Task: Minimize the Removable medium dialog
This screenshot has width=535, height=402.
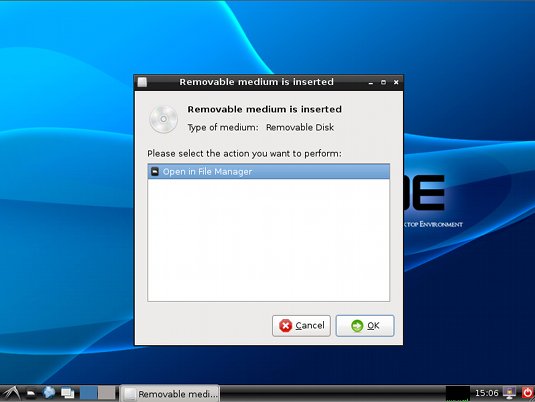Action: 371,82
